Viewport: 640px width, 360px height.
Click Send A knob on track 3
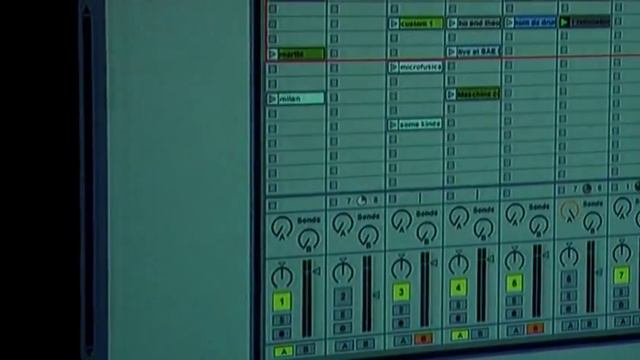click(x=402, y=220)
